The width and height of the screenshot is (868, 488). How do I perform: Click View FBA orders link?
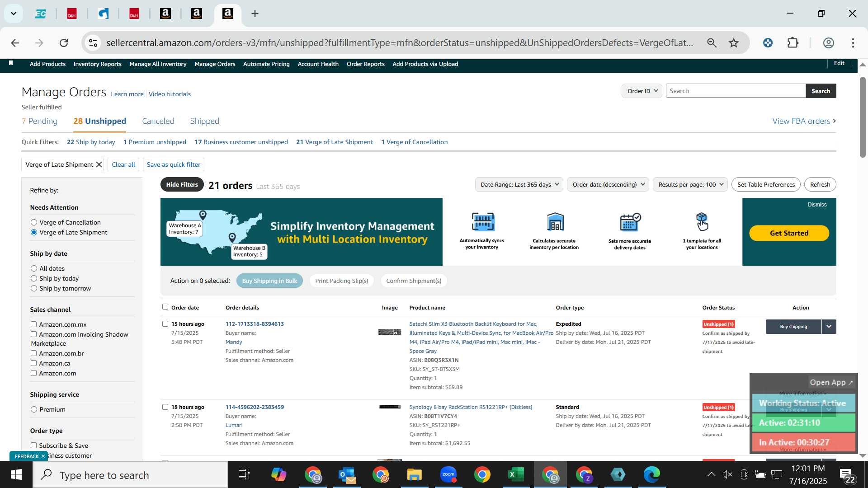pos(804,121)
